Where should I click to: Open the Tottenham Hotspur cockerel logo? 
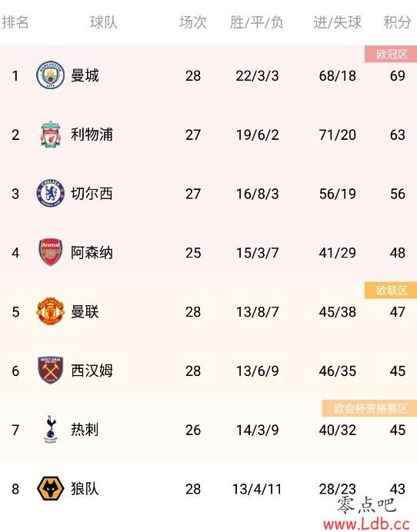(x=50, y=429)
